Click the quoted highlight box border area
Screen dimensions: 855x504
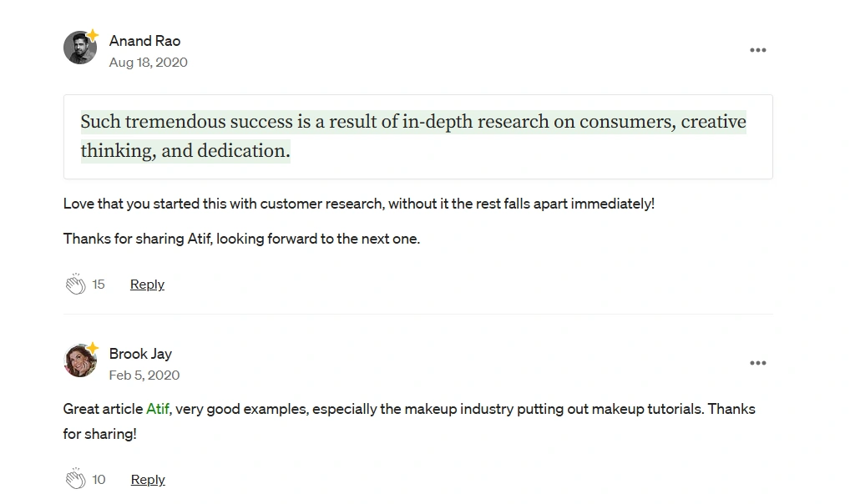coord(417,137)
